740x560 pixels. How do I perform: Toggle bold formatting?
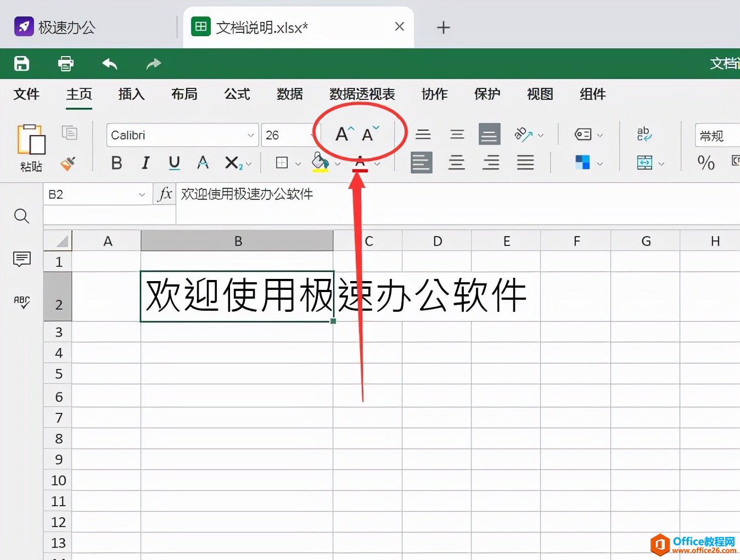pos(116,163)
